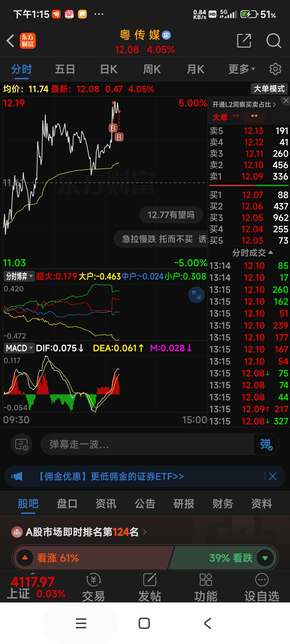Toggle the 弹 danmaku switch
The width and height of the screenshot is (290, 644).
(266, 444)
